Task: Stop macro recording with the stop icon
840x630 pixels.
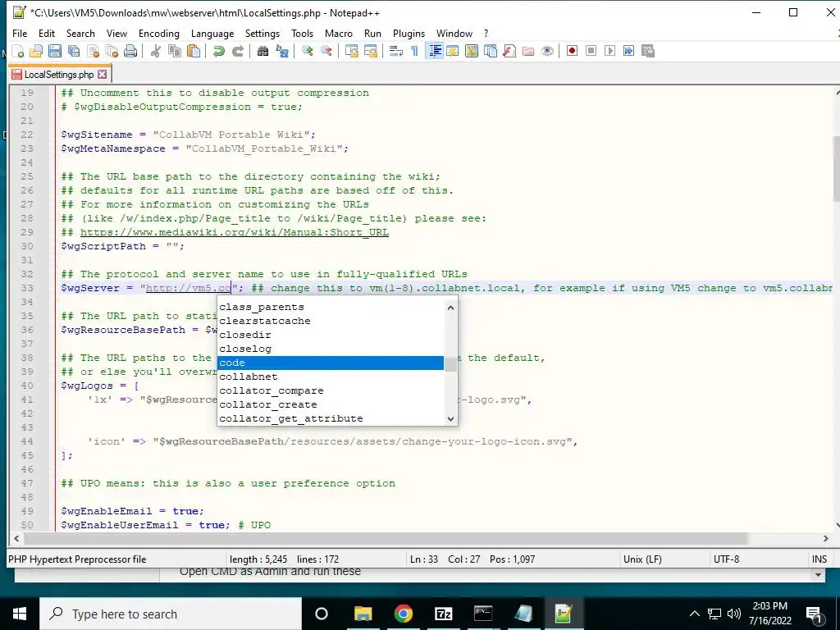Action: (x=591, y=51)
